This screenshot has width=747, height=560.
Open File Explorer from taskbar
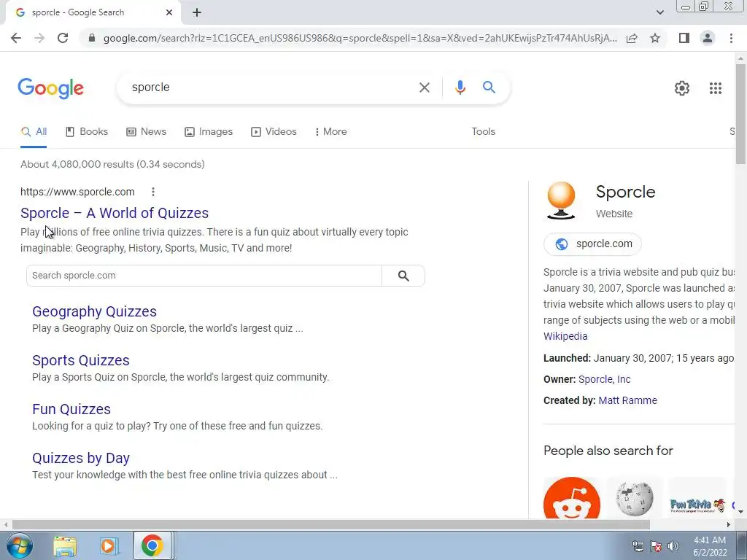pyautogui.click(x=65, y=546)
